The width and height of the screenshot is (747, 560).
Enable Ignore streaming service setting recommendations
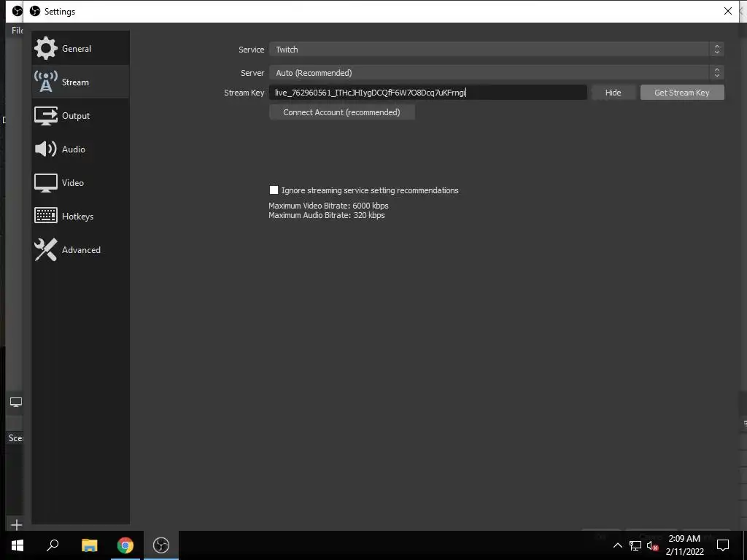click(x=274, y=190)
